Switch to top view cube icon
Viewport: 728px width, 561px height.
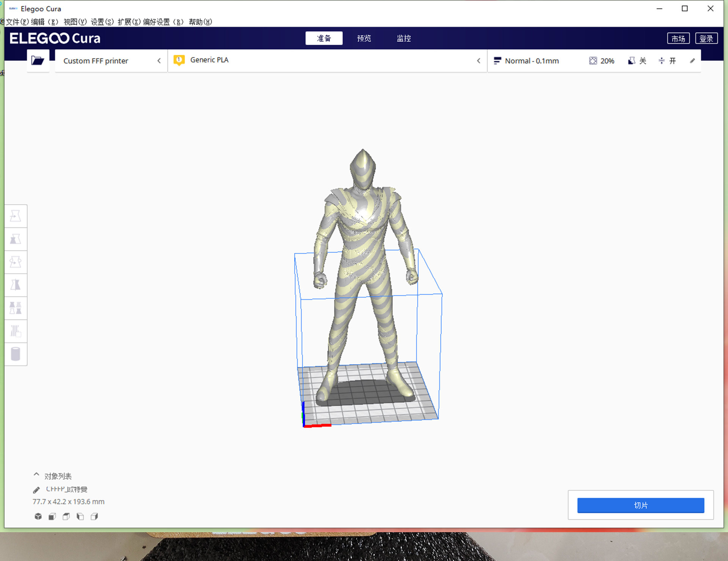click(66, 516)
